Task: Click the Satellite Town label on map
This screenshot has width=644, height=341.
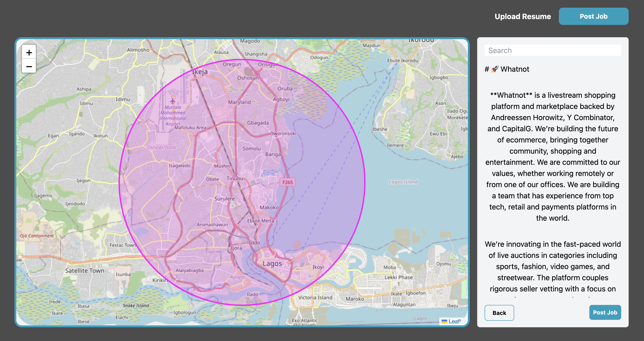Action: click(x=84, y=270)
